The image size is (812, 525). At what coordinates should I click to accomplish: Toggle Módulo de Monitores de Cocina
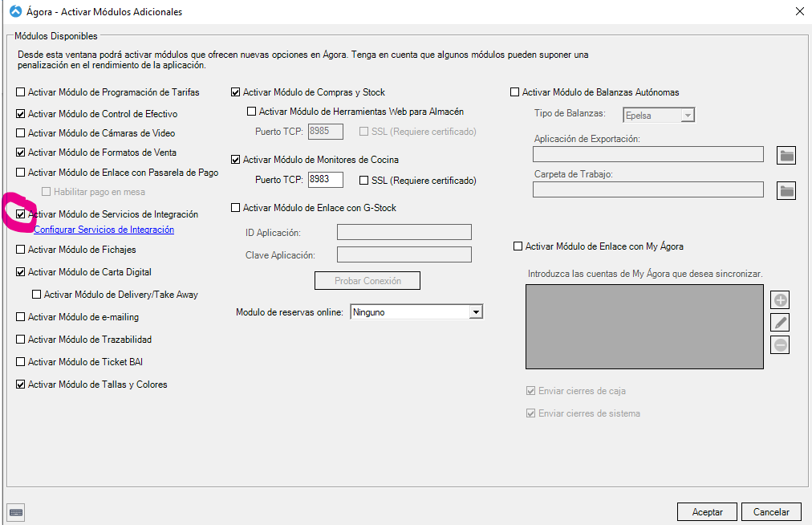pyautogui.click(x=236, y=160)
